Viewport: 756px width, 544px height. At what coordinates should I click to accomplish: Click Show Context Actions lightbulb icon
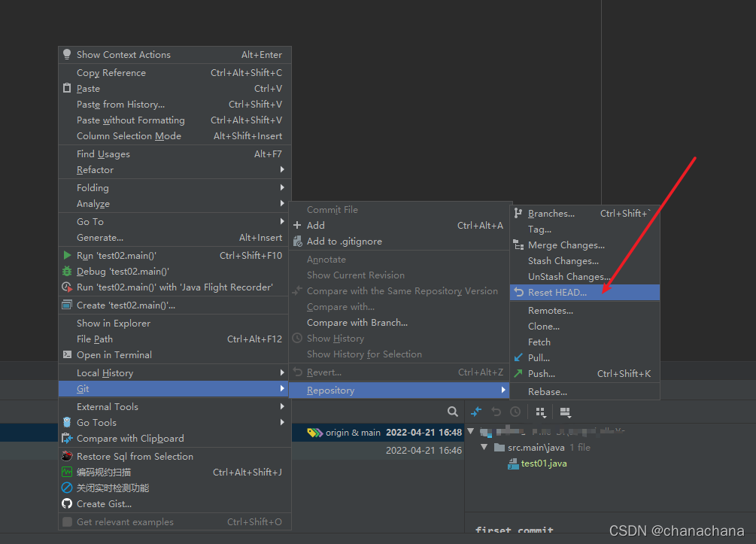[x=67, y=54]
